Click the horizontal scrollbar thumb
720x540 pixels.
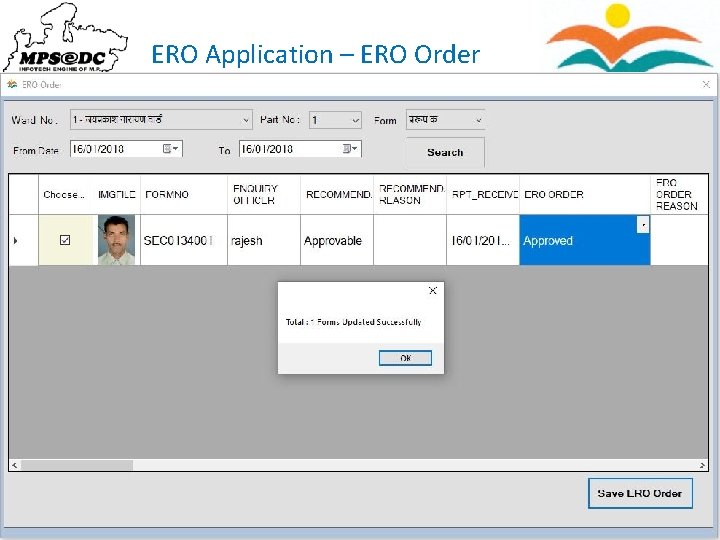77,465
